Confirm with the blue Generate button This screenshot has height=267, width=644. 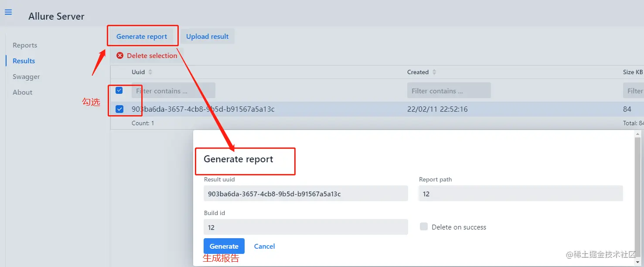click(x=224, y=246)
